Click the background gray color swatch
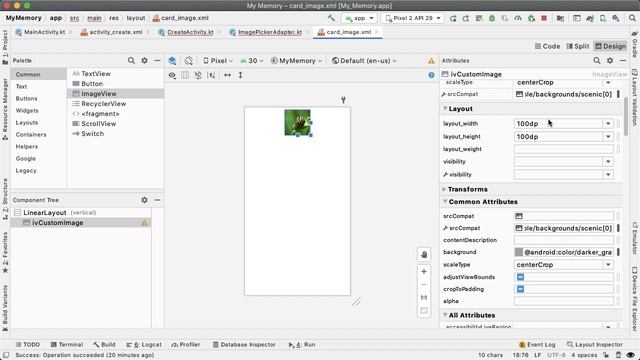 pos(519,252)
